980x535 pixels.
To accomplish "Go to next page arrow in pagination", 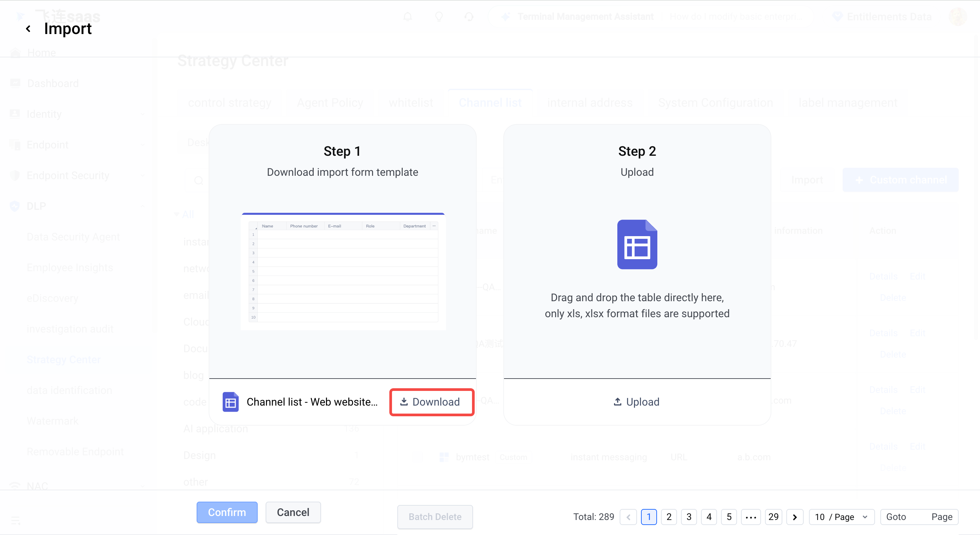I will [795, 517].
